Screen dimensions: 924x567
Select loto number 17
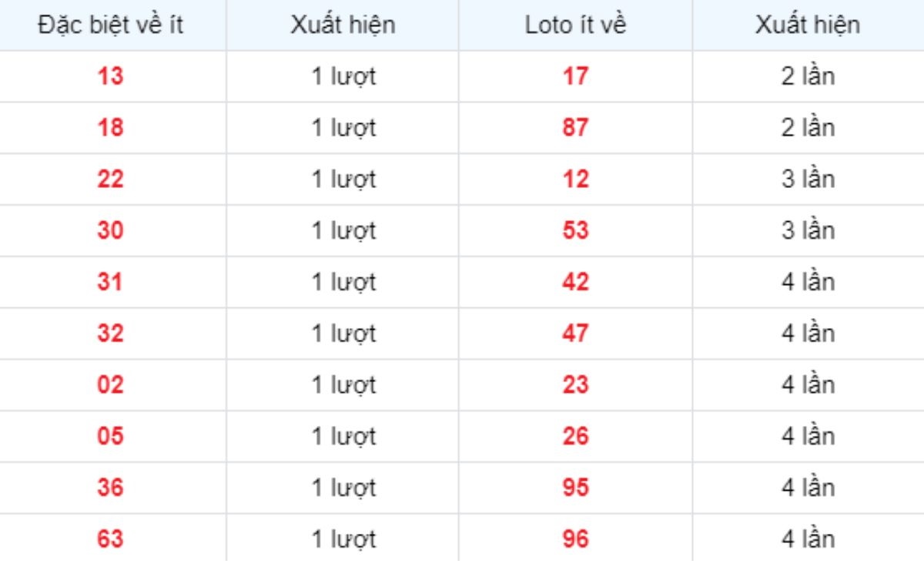[575, 76]
